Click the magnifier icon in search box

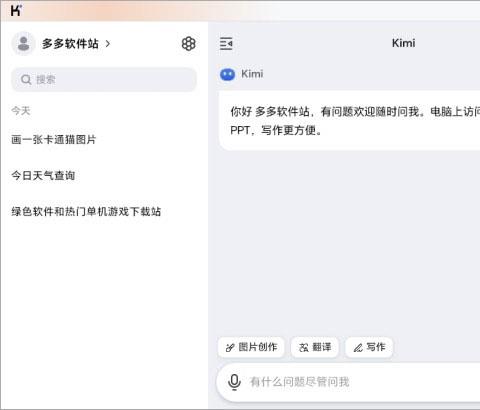26,80
